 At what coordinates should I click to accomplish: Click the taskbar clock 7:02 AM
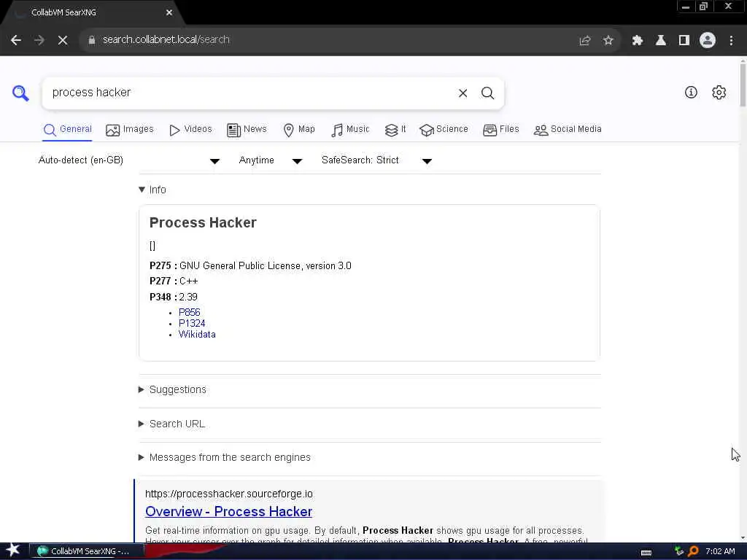pos(720,551)
